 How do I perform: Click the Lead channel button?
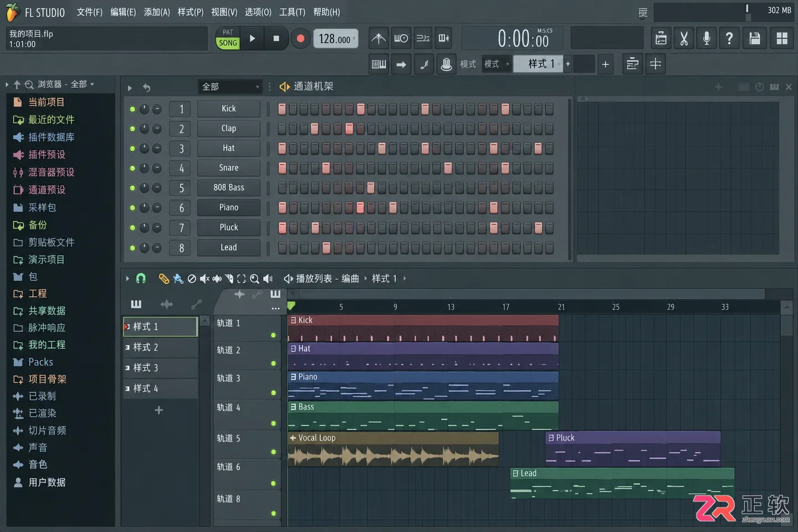(229, 248)
